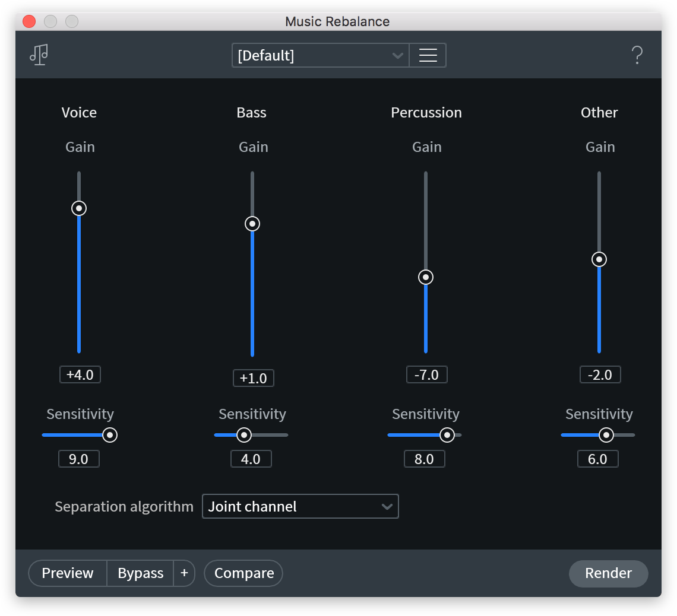Click the Other sensitivity 6.0 value field
Screen dimensions: 677x616
(x=598, y=459)
